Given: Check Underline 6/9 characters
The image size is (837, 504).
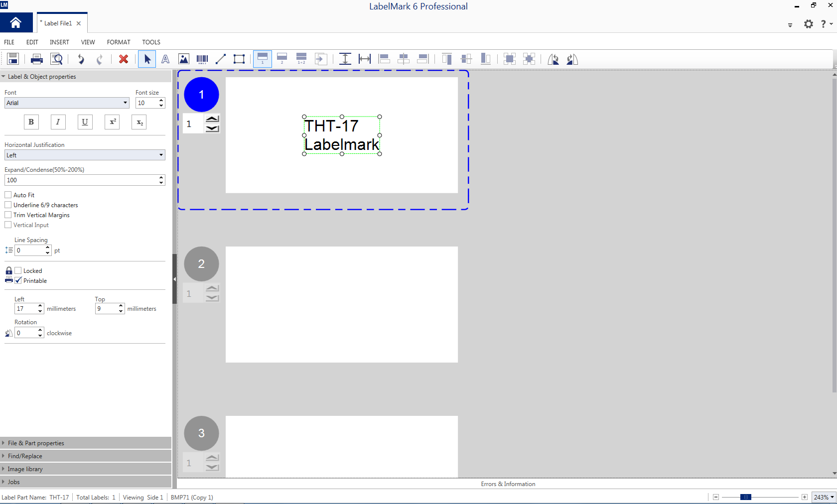Looking at the screenshot, I should (x=8, y=205).
